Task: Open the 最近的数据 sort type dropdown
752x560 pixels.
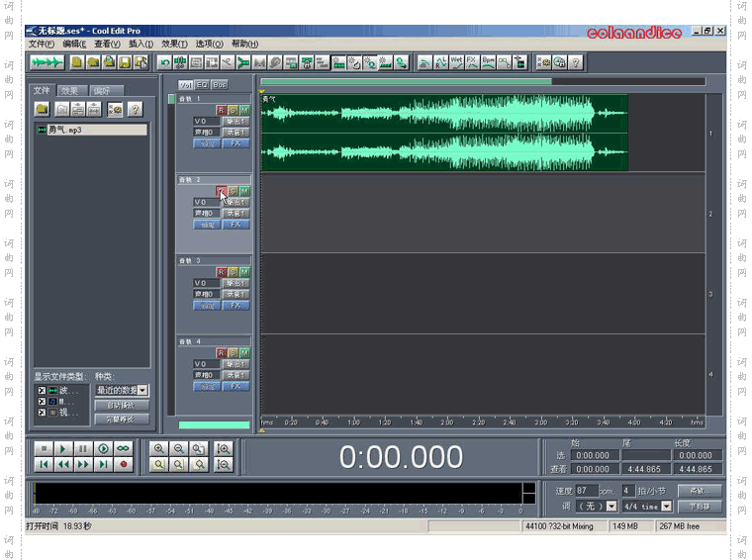Action: point(142,390)
